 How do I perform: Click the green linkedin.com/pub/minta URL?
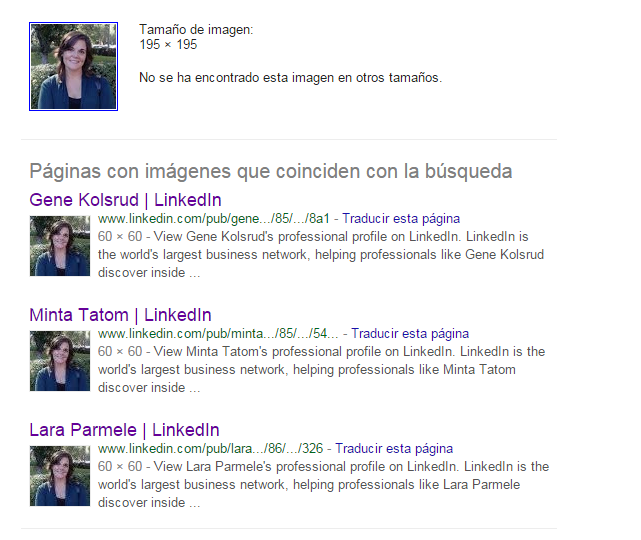click(x=218, y=334)
